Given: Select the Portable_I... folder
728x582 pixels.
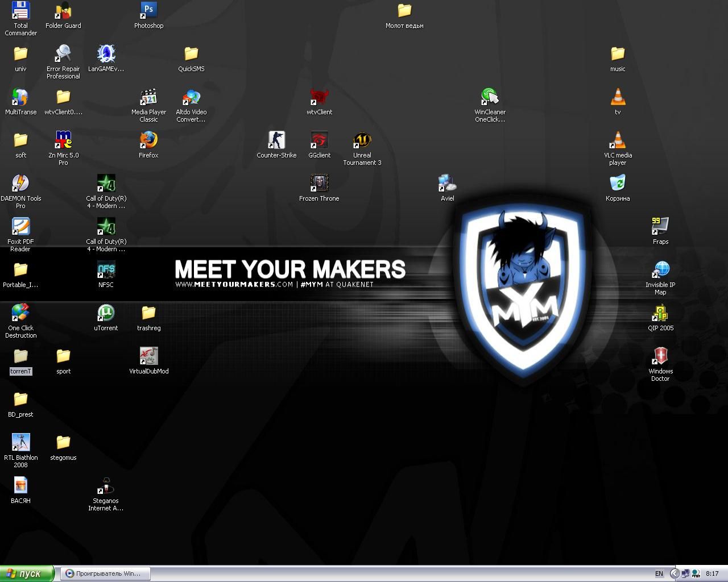Looking at the screenshot, I should tap(20, 269).
